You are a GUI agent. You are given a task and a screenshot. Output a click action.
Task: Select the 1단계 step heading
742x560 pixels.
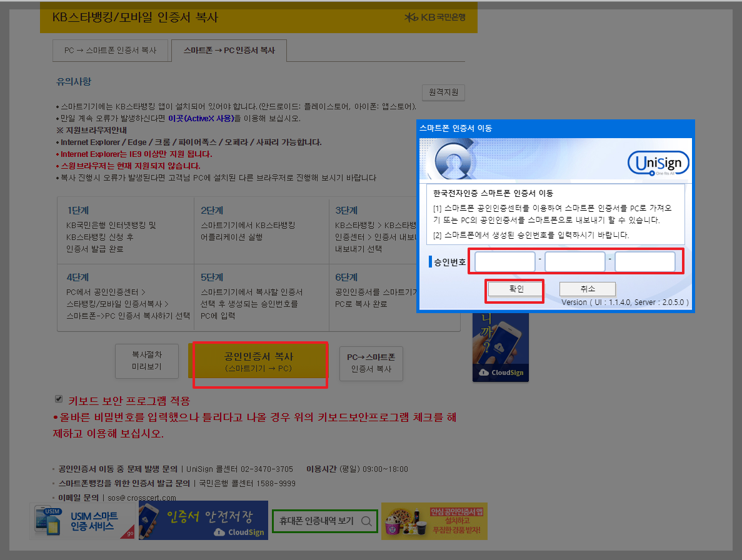[78, 211]
